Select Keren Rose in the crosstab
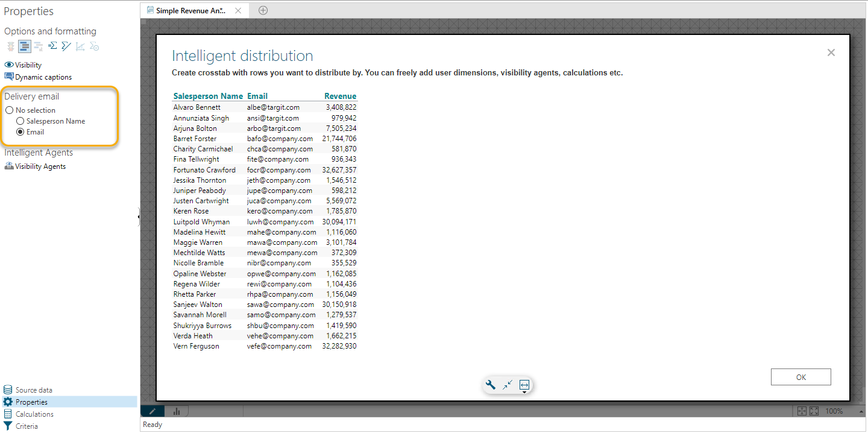868x433 pixels. click(x=191, y=211)
